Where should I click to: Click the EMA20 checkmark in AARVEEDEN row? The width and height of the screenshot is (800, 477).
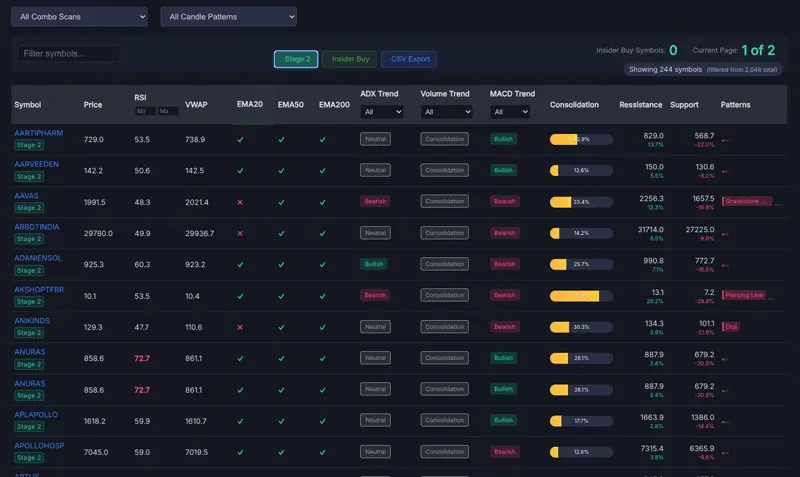point(240,171)
